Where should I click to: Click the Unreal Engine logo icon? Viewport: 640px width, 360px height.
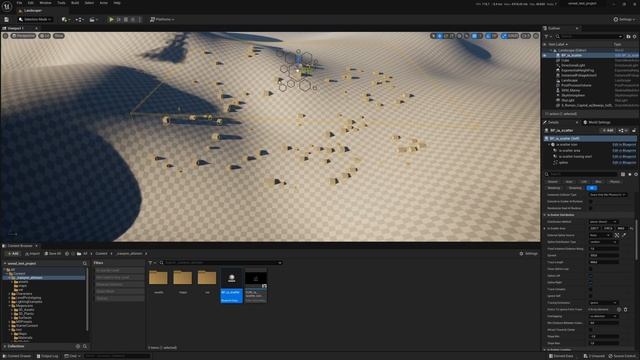(7, 6)
